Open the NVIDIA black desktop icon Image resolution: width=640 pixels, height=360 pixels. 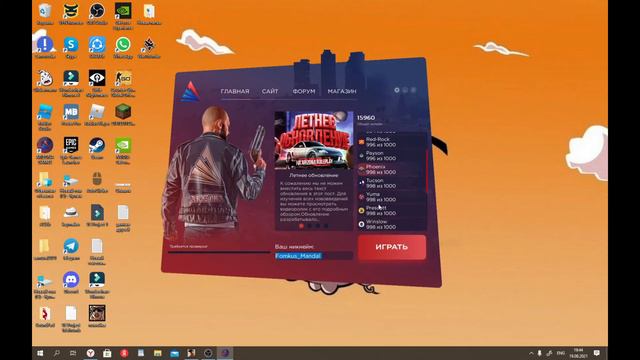coord(123,16)
